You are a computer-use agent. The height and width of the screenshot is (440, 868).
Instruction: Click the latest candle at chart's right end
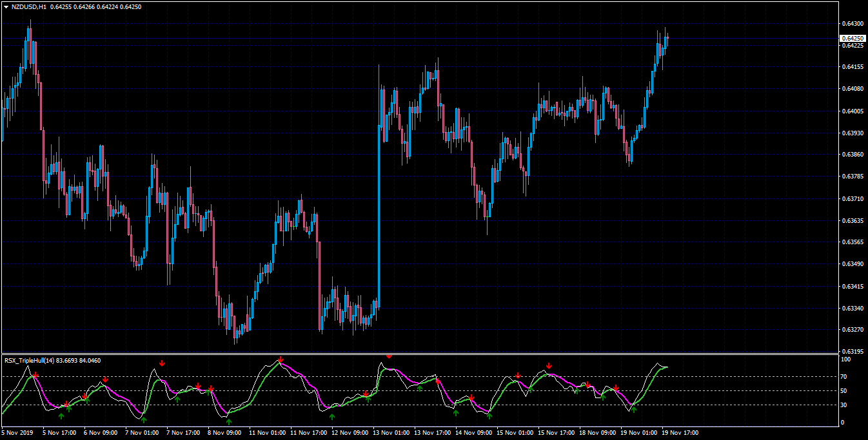[x=667, y=38]
